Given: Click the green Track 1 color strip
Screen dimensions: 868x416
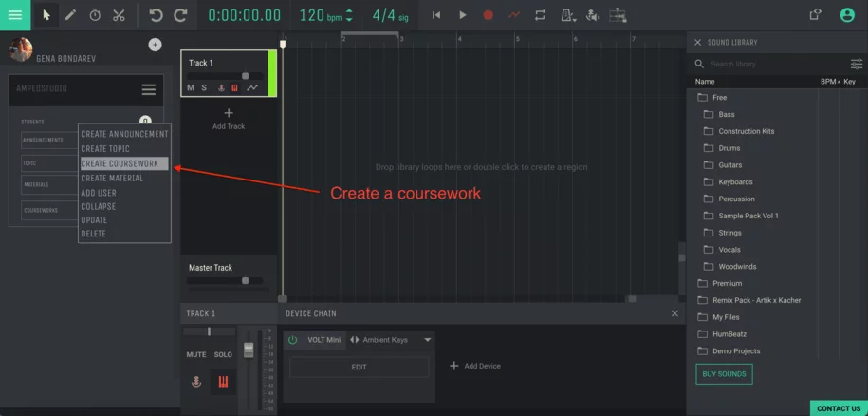Looking at the screenshot, I should (x=272, y=73).
